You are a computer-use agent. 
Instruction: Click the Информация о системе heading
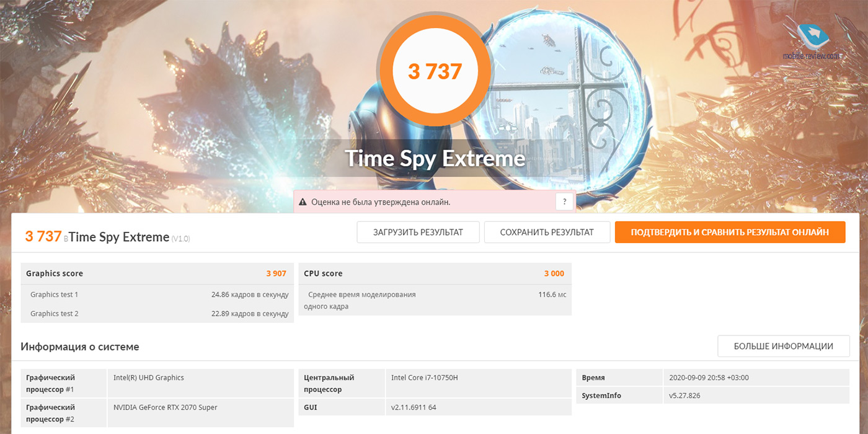pos(80,347)
